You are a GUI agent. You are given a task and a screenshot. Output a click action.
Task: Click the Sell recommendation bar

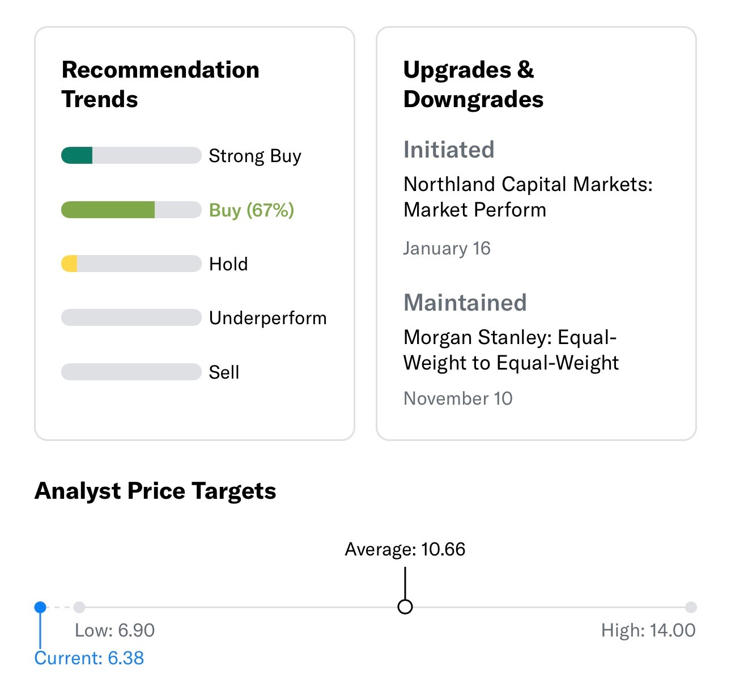coord(130,371)
